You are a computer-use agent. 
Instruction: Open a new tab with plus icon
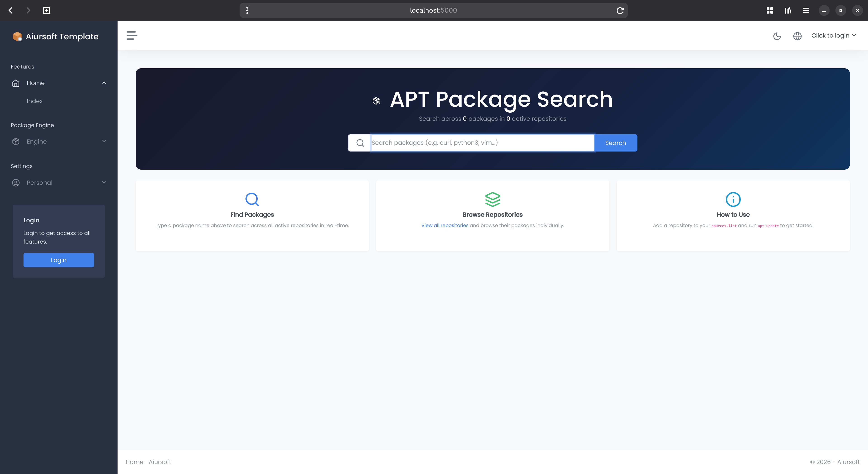pyautogui.click(x=47, y=10)
